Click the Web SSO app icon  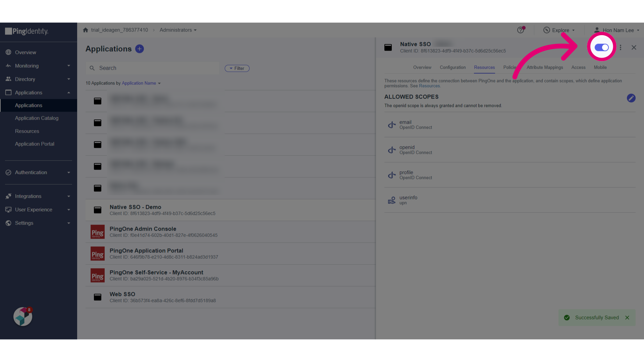(x=98, y=297)
